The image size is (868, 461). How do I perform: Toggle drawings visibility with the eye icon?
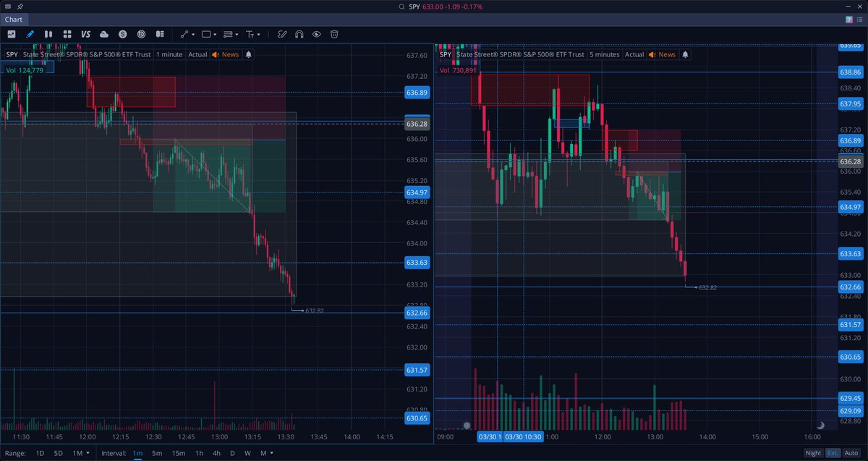click(x=317, y=33)
